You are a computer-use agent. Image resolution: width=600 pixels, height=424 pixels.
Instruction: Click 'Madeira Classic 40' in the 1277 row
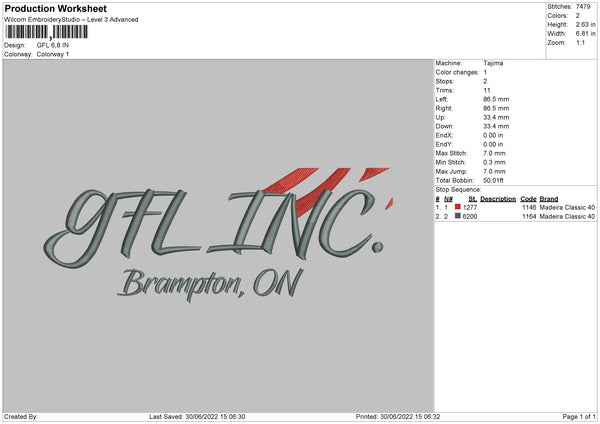[x=567, y=207]
